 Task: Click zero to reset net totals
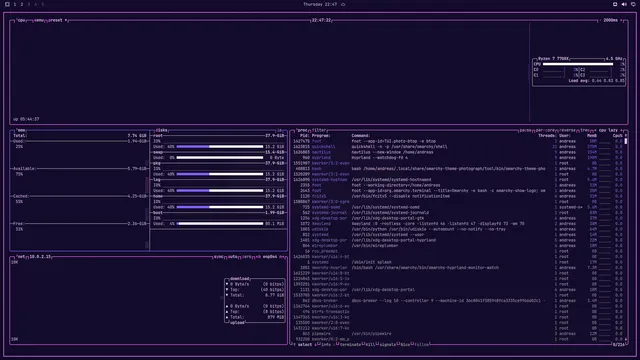(247, 257)
